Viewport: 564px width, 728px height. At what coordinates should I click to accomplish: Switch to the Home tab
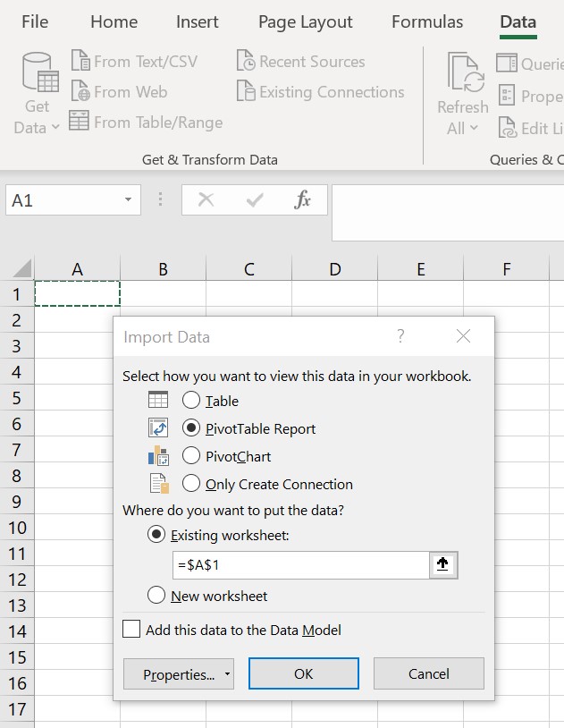(x=114, y=21)
